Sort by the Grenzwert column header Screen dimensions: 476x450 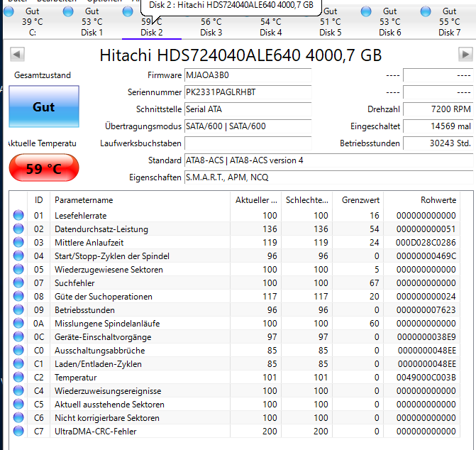[x=358, y=200]
